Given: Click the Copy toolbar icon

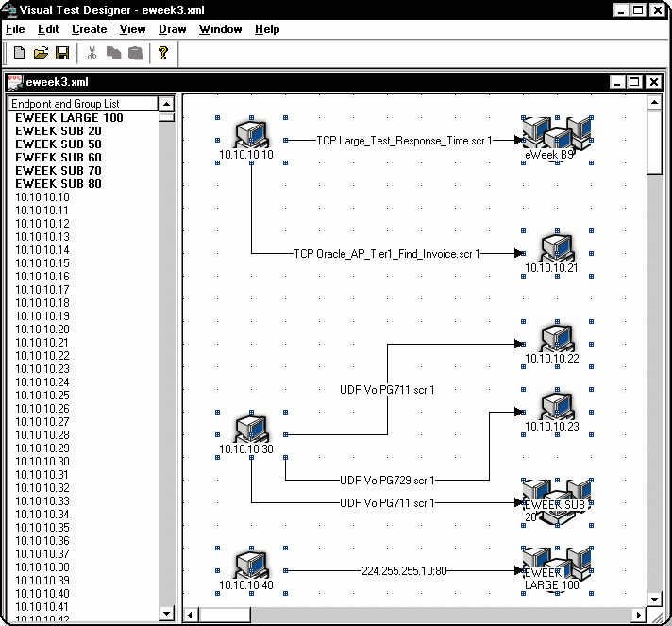Looking at the screenshot, I should click(x=113, y=53).
